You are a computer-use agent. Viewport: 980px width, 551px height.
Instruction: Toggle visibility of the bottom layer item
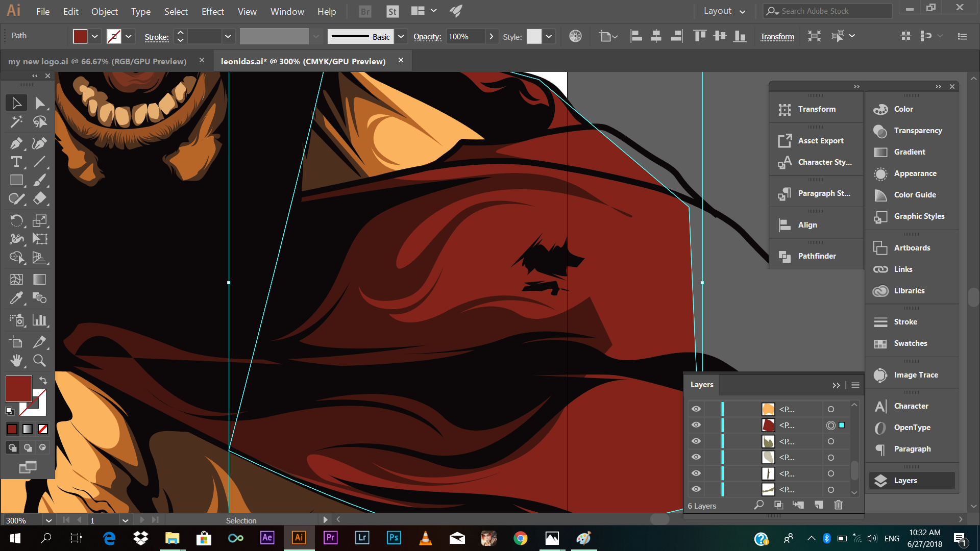[696, 489]
